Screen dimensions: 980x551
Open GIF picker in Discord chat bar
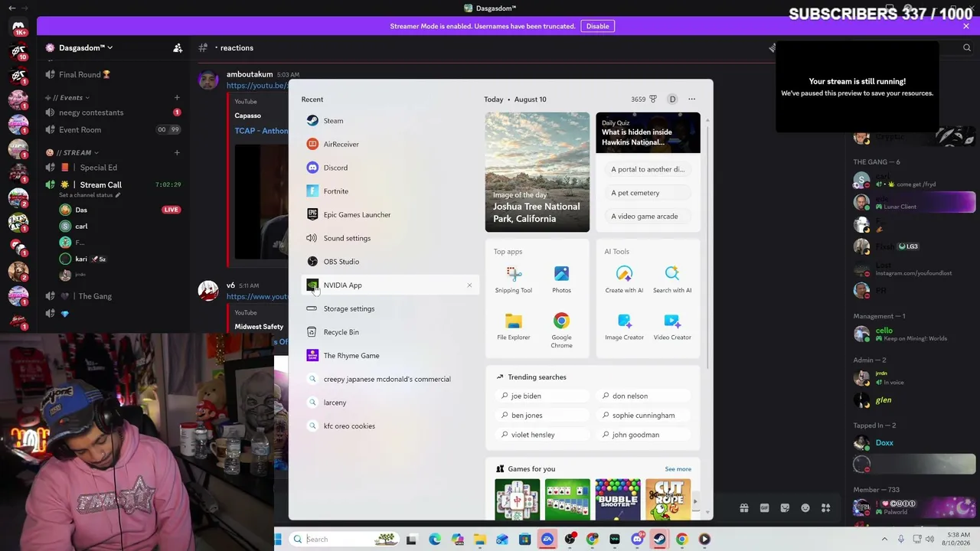pyautogui.click(x=764, y=508)
